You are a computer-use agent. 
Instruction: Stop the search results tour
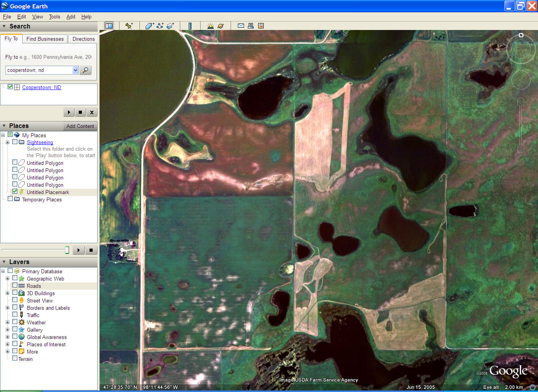pos(80,112)
